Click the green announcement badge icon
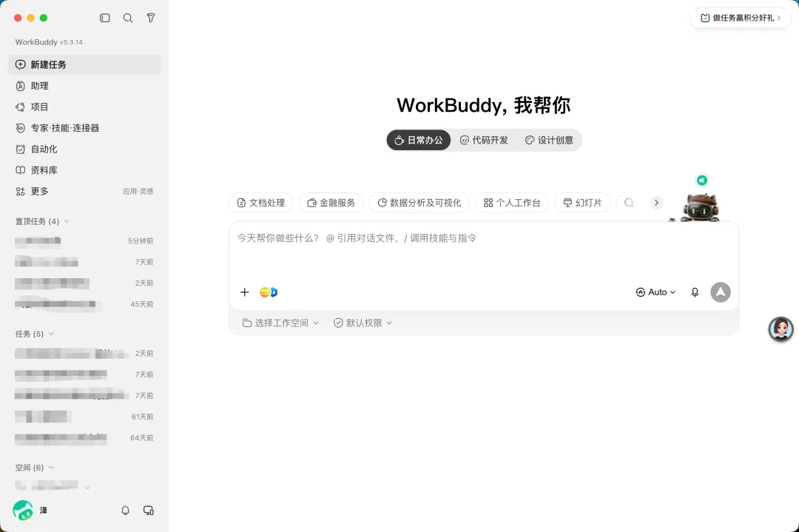 pos(702,181)
